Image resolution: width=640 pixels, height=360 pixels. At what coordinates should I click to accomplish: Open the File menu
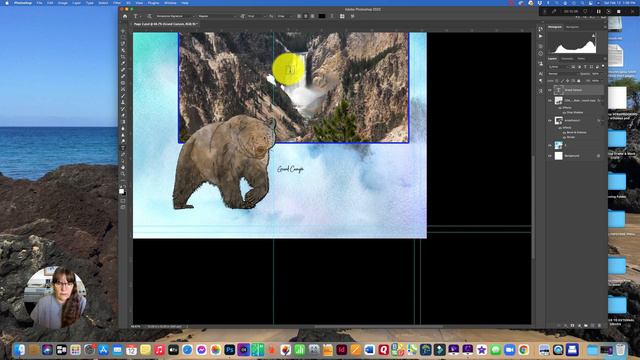coord(39,3)
